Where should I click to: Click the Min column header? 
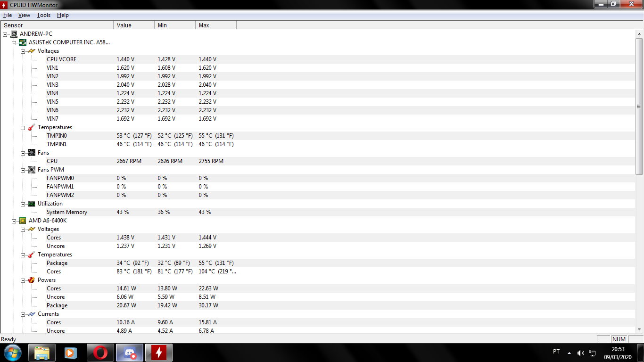[x=175, y=25]
